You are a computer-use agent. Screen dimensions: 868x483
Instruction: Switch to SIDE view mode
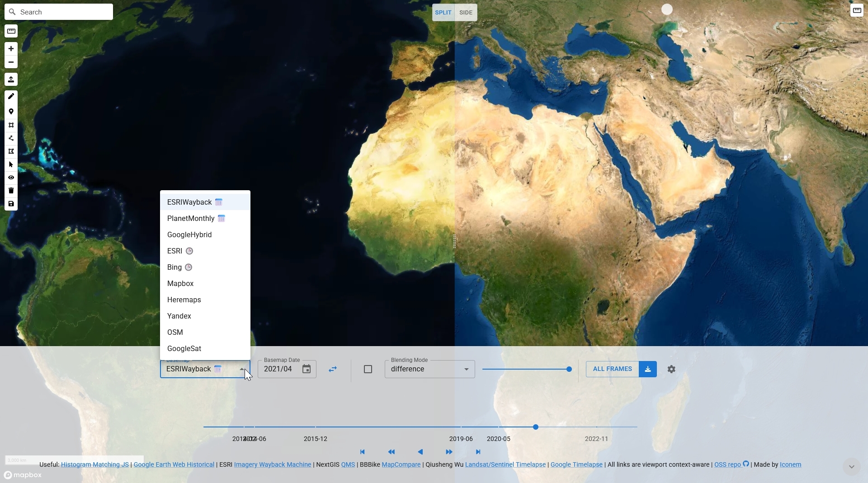coord(466,13)
